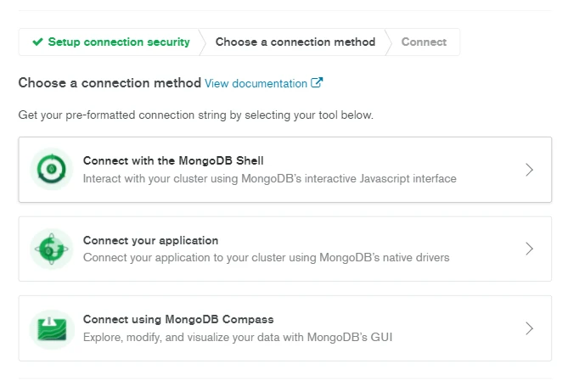The height and width of the screenshot is (392, 568).
Task: Choose Connect with the MongoDB Shell
Action: [x=179, y=160]
